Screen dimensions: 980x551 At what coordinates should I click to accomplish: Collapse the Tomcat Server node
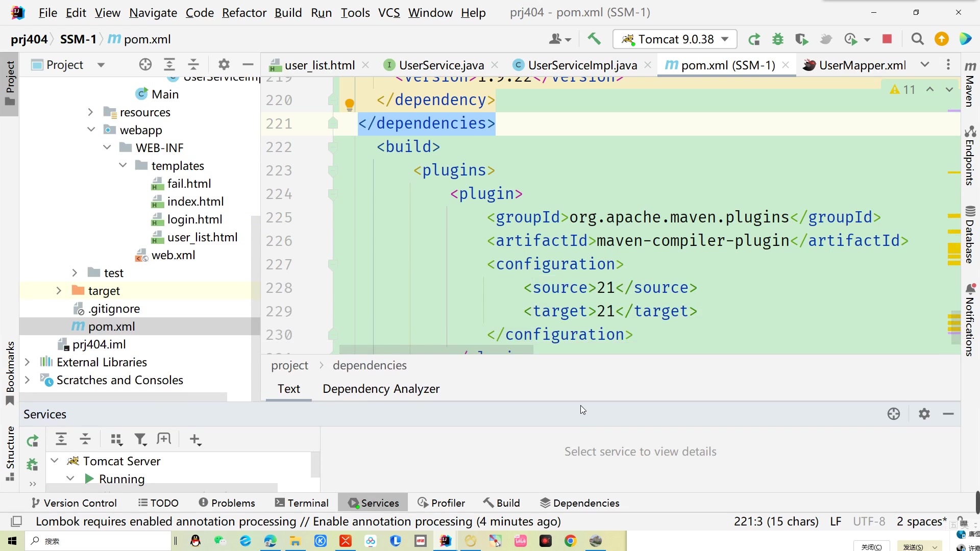[55, 461]
